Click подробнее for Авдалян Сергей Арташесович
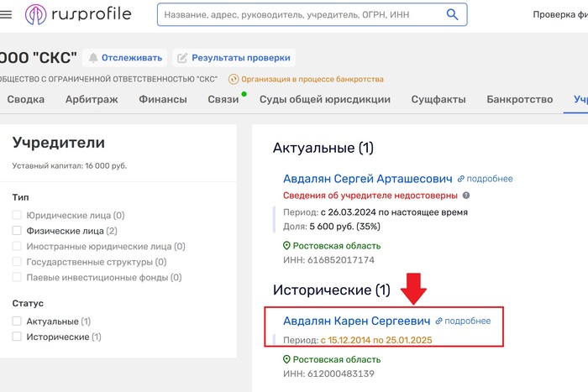This screenshot has width=588, height=392. click(x=490, y=179)
